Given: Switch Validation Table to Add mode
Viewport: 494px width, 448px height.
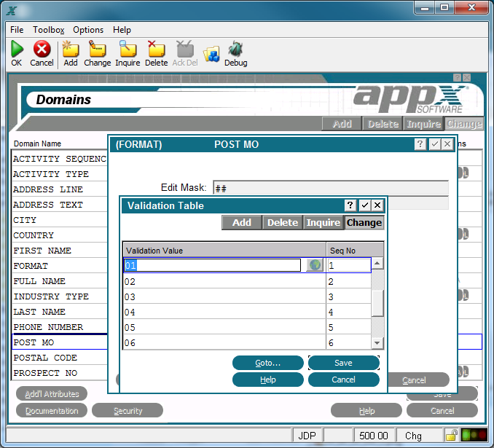Looking at the screenshot, I should (x=242, y=222).
